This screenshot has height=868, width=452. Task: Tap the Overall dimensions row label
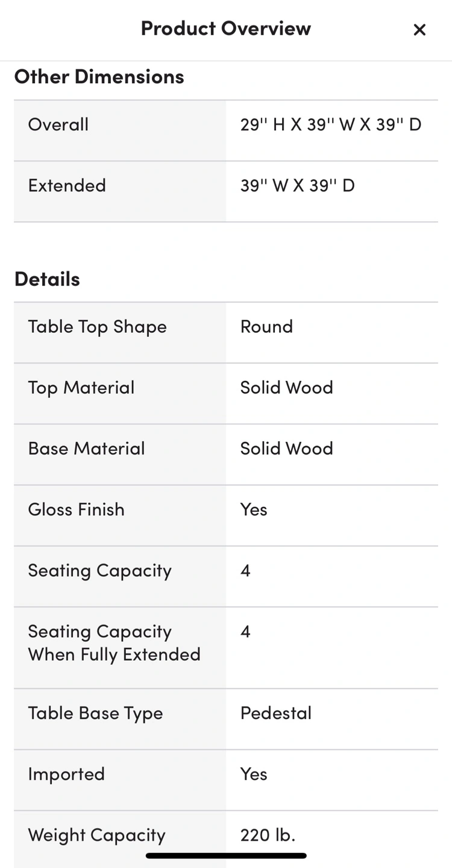58,124
